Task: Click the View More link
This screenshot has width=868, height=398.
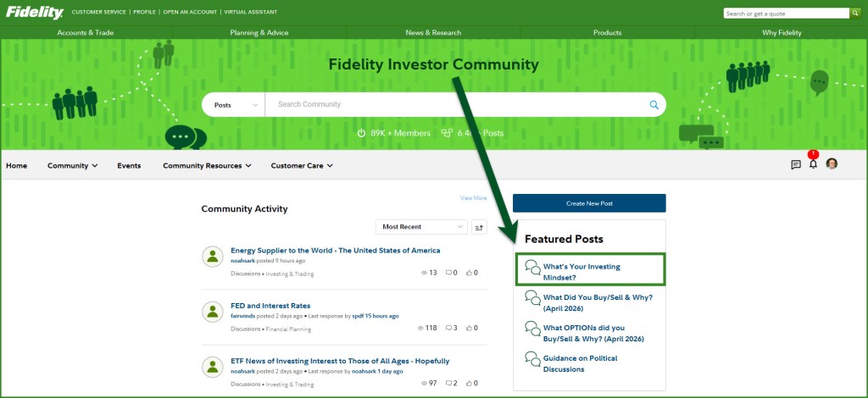Action: pyautogui.click(x=473, y=198)
